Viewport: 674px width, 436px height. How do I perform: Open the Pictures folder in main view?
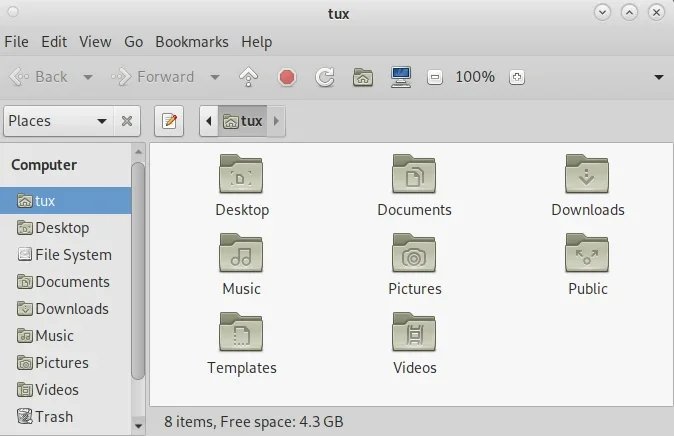pos(414,254)
